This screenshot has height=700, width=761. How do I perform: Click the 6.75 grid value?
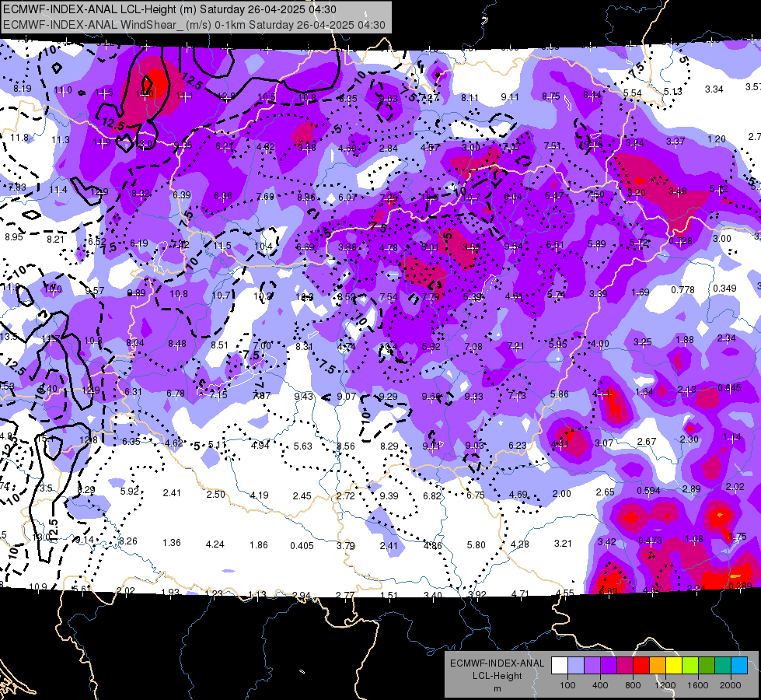476,495
